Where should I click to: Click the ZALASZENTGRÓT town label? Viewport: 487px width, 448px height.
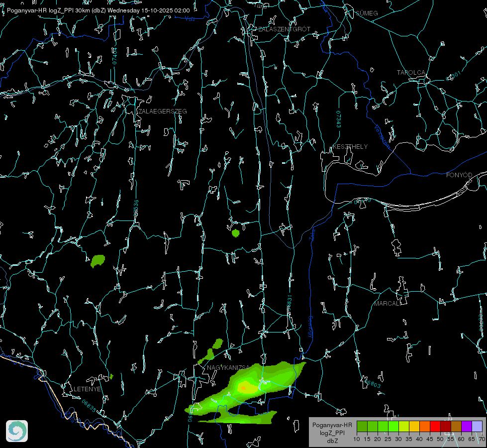[284, 29]
